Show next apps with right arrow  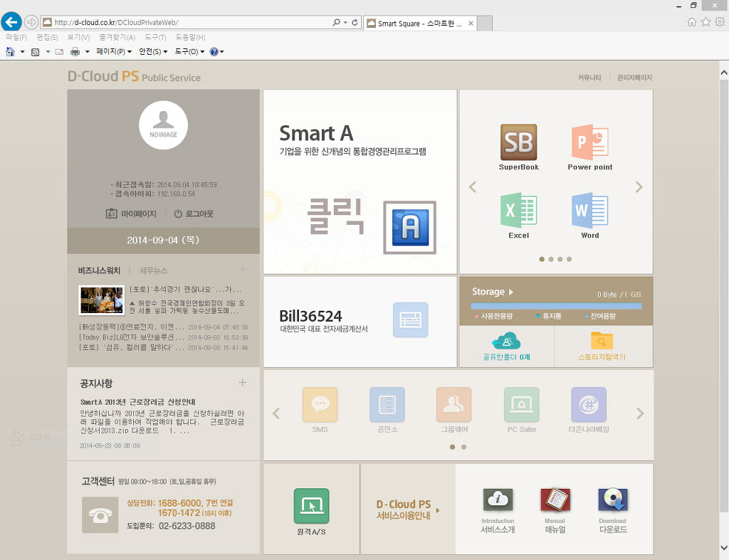click(x=639, y=187)
